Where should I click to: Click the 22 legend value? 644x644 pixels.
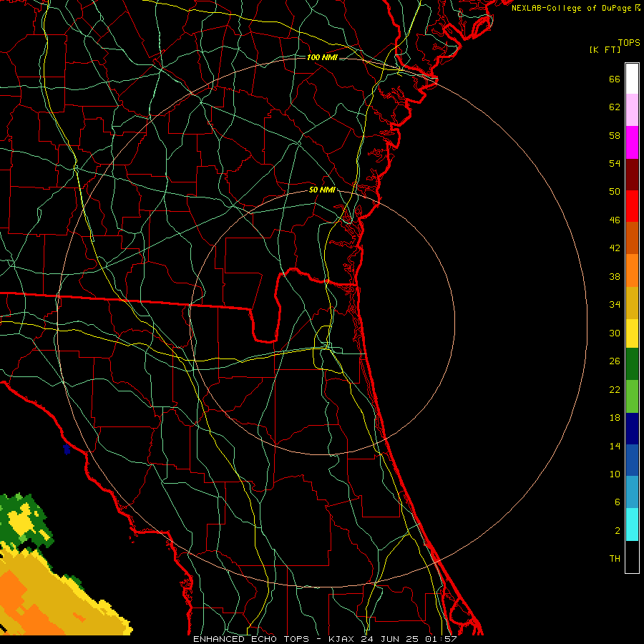(615, 389)
